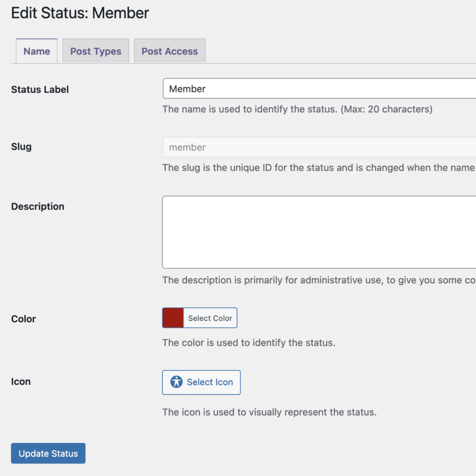The image size is (476, 476).
Task: Click the bold Slug field label
Action: (x=21, y=147)
